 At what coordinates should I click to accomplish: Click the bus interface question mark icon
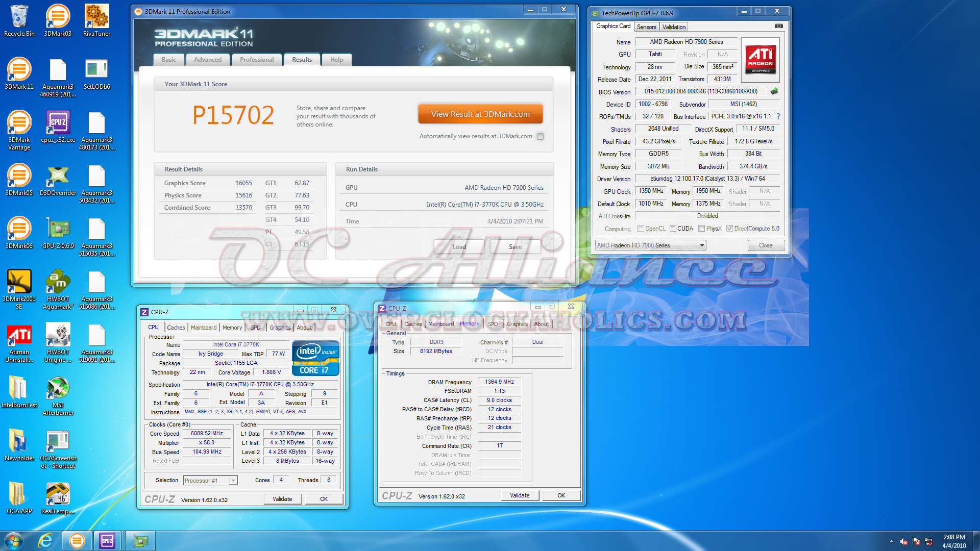pyautogui.click(x=778, y=116)
